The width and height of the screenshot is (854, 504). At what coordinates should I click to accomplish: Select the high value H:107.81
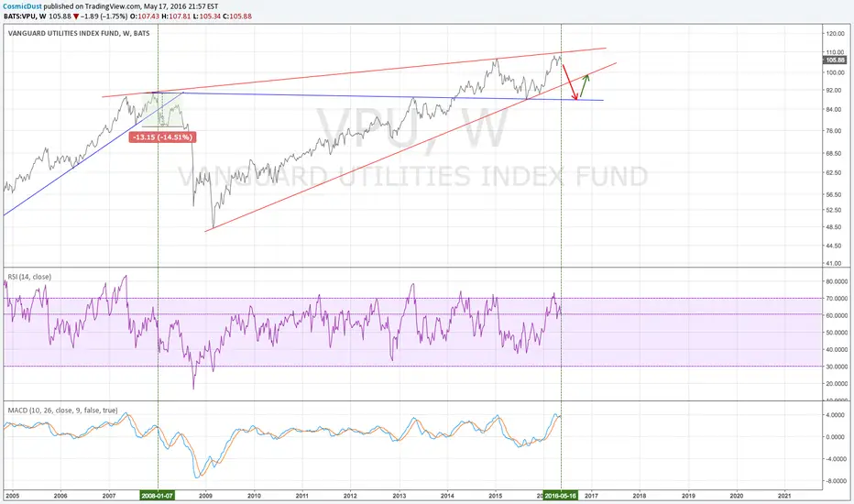coord(175,16)
